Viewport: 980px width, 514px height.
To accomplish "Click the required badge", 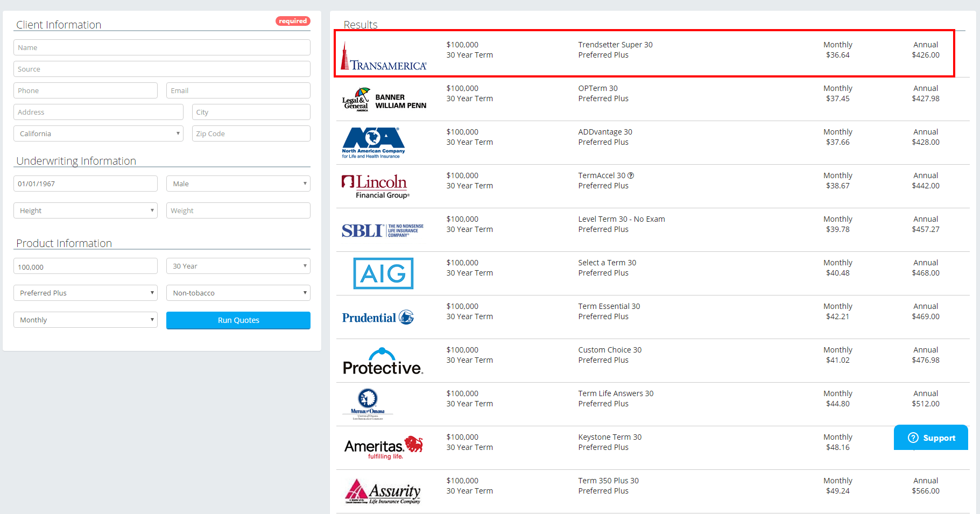I will tap(293, 21).
